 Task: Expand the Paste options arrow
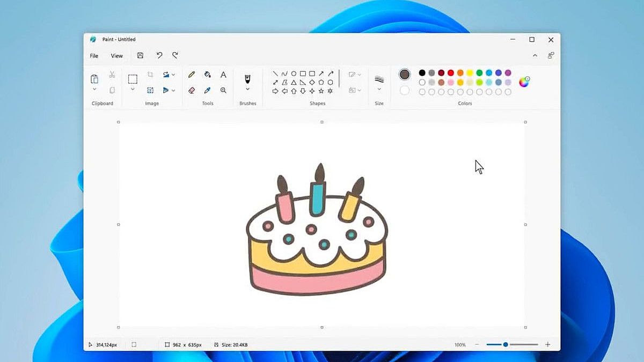[94, 89]
